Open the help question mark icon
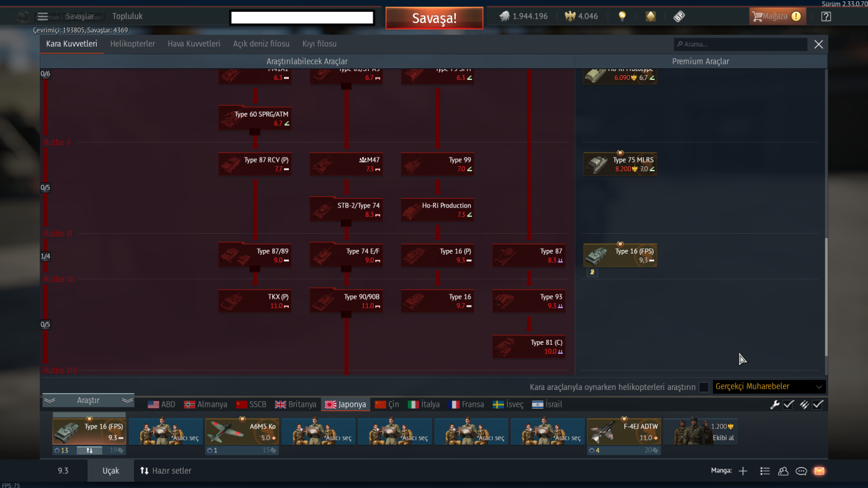The image size is (868, 488). click(x=826, y=17)
